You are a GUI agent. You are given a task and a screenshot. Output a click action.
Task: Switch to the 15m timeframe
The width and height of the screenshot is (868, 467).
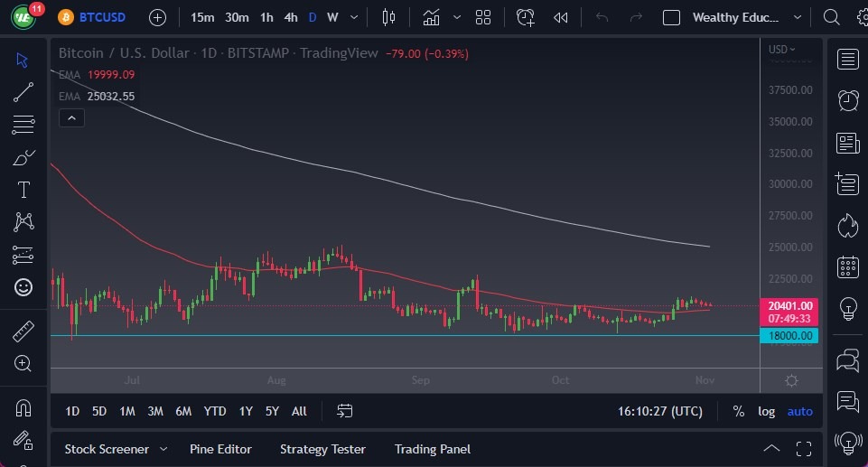[x=202, y=18]
